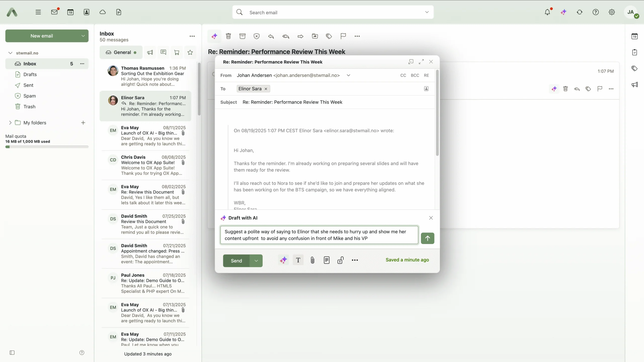Click the forward arrow icon in toolbar

300,36
